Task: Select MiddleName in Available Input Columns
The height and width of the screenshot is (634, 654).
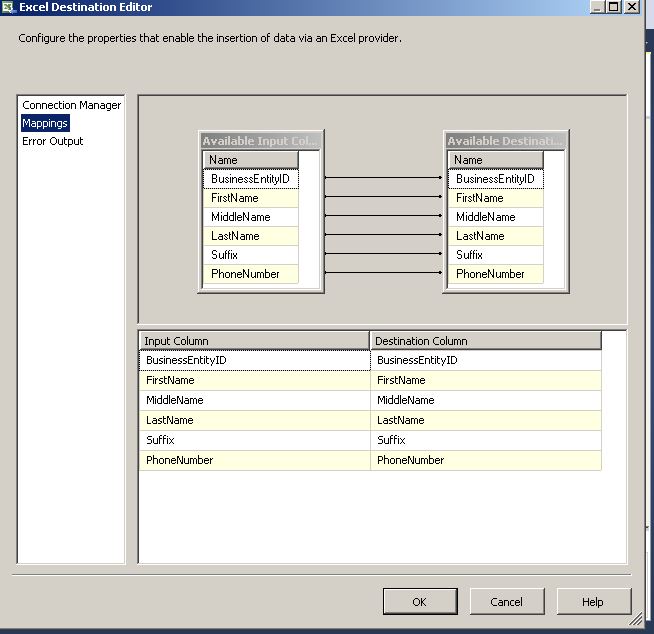Action: [251, 217]
